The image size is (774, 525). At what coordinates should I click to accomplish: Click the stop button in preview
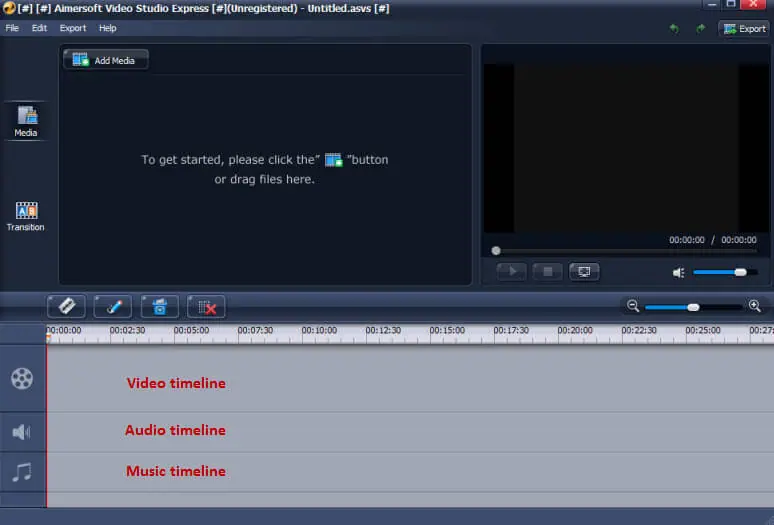(x=547, y=271)
